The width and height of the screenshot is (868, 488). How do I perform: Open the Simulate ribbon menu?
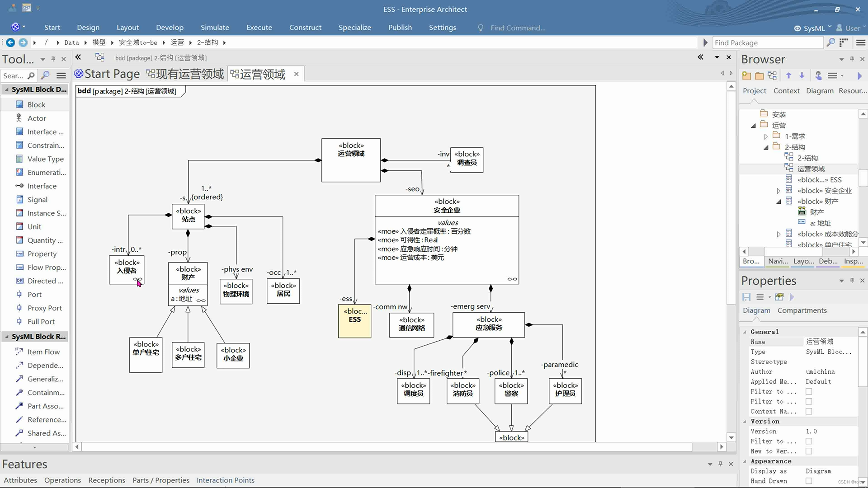tap(215, 28)
